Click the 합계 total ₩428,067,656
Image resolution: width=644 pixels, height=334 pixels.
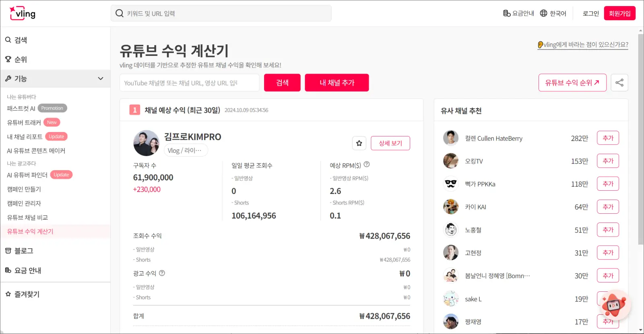(x=385, y=316)
